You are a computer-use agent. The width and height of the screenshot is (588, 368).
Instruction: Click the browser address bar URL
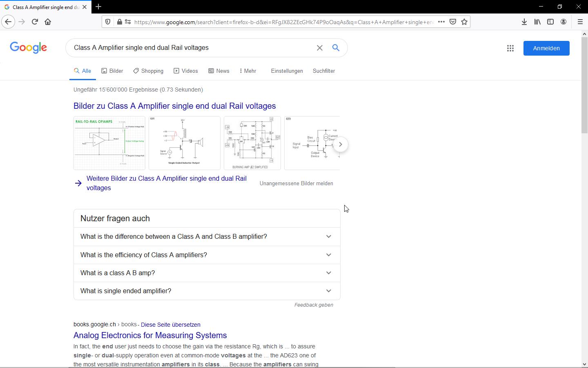[x=284, y=22]
